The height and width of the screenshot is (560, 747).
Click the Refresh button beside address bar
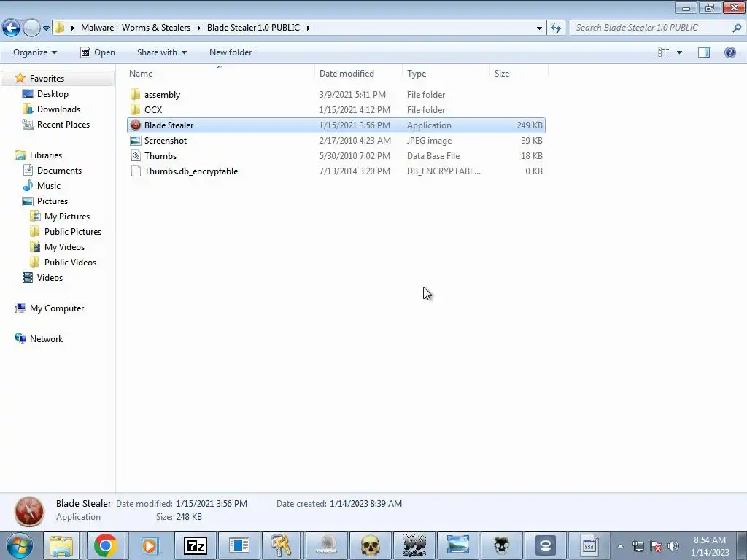coord(555,28)
